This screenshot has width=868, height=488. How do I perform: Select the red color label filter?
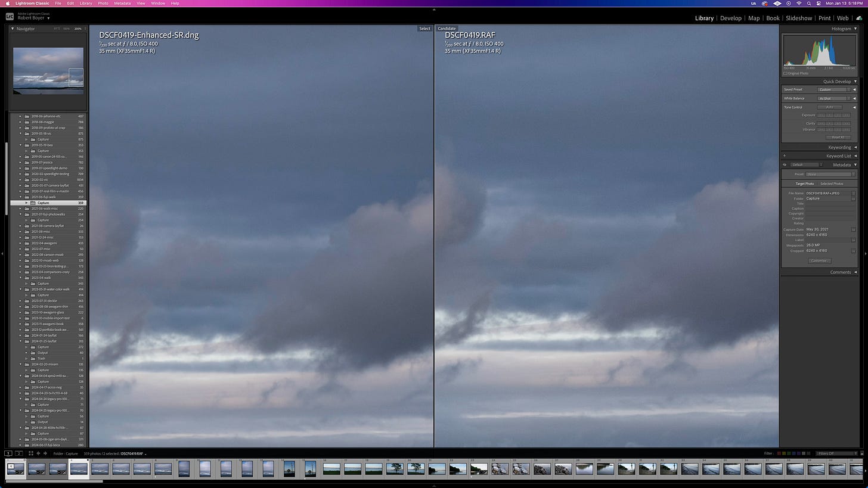[779, 453]
